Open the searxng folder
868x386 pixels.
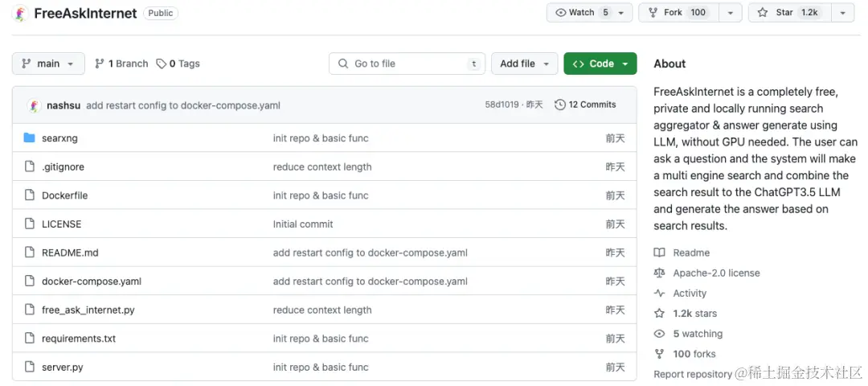(59, 138)
